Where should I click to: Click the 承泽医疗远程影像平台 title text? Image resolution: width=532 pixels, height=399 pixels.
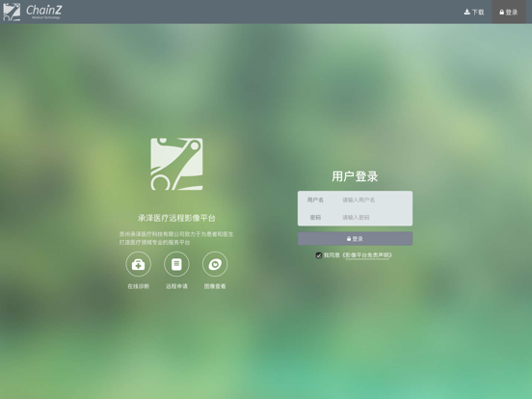pyautogui.click(x=176, y=218)
